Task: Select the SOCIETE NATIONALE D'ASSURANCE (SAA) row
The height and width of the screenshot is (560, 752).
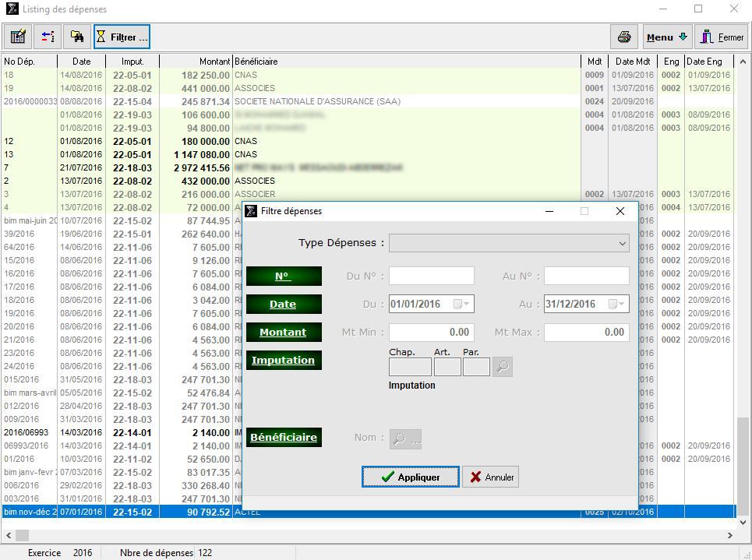Action: 369,102
